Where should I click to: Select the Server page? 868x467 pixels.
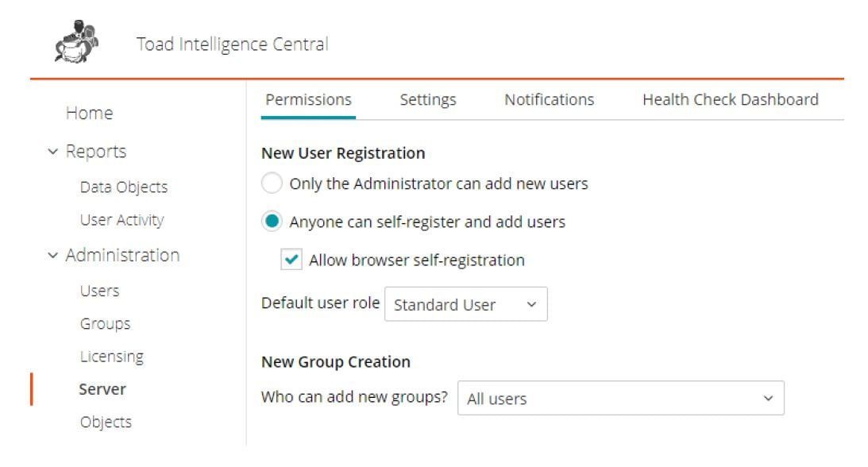tap(102, 389)
